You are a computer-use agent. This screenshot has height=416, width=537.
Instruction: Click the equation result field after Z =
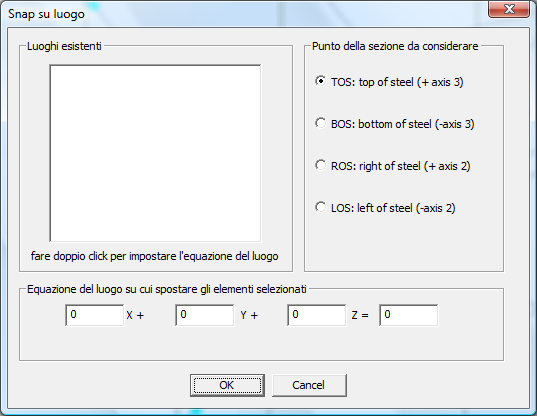click(x=409, y=315)
